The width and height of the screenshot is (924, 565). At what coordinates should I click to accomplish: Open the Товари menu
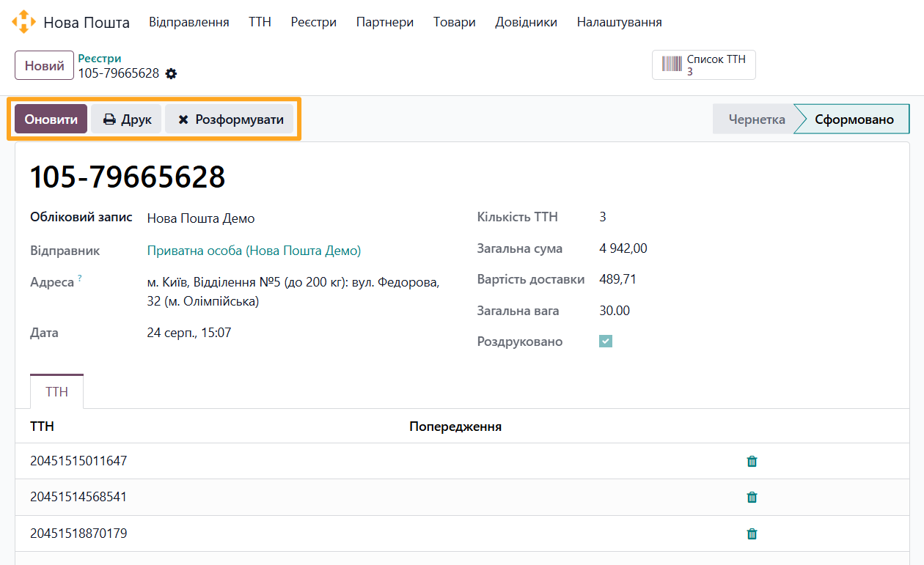pyautogui.click(x=455, y=22)
